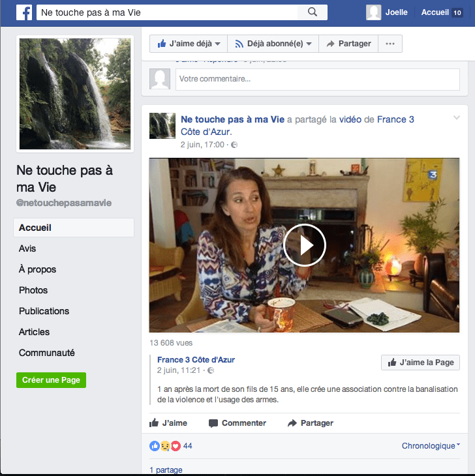Click the green Créer une Page button
Viewport: 475px width, 476px height.
51,380
